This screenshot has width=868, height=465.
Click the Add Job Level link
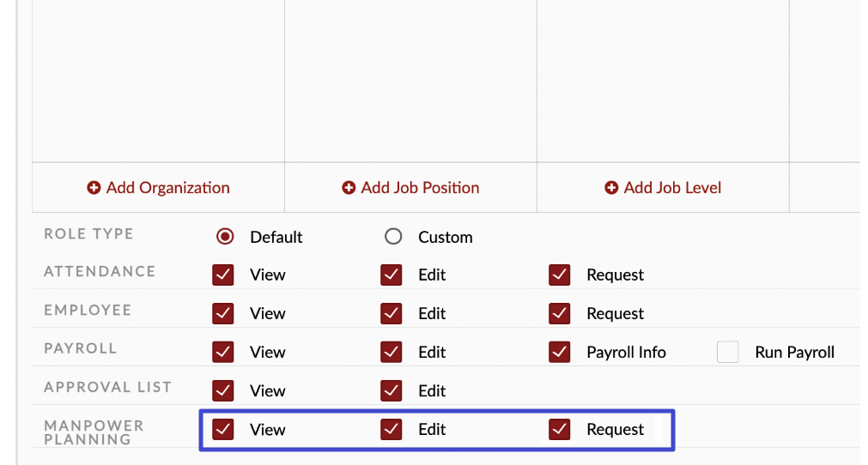(672, 188)
